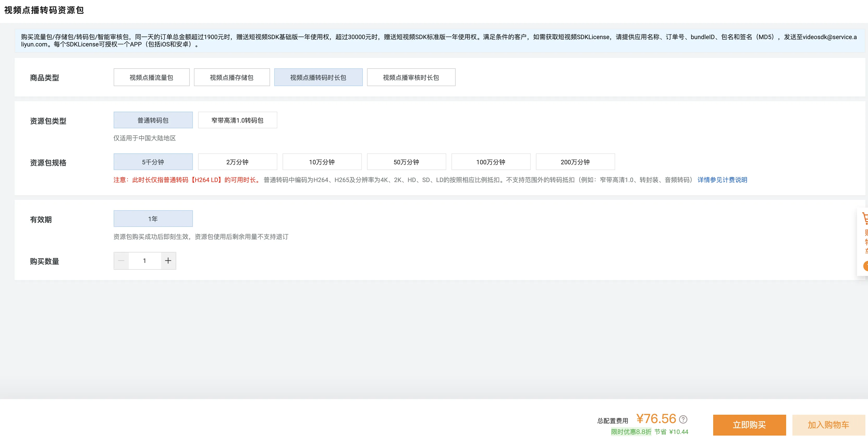Open the shopping cart side icon
The width and height of the screenshot is (868, 446).
click(x=865, y=219)
